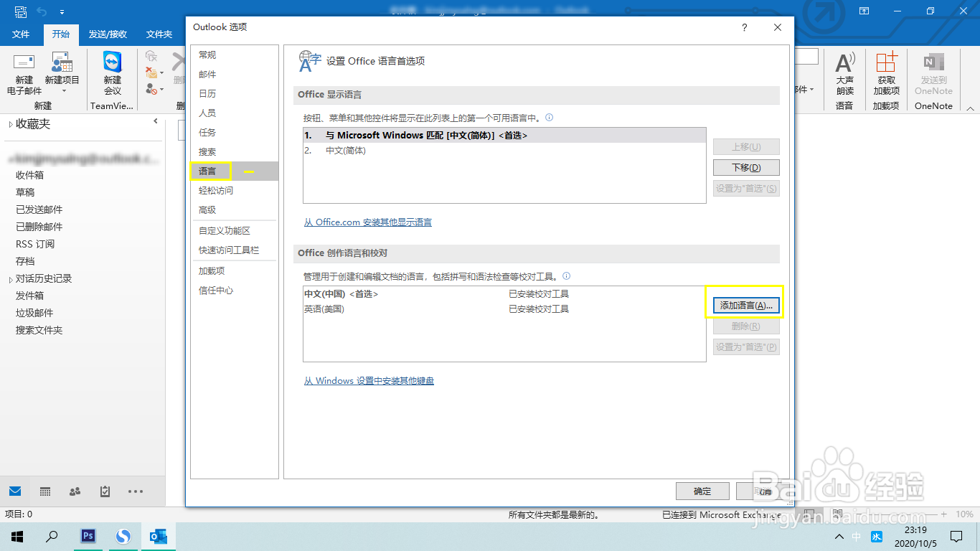Click the info icon beside display language description

(x=549, y=117)
